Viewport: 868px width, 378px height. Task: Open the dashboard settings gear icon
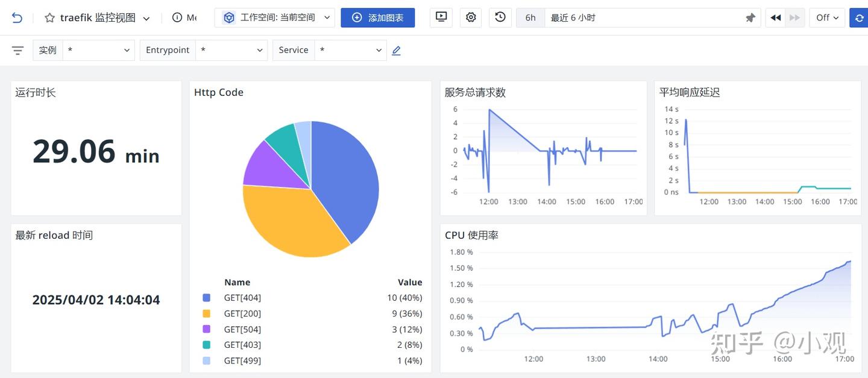pyautogui.click(x=471, y=17)
